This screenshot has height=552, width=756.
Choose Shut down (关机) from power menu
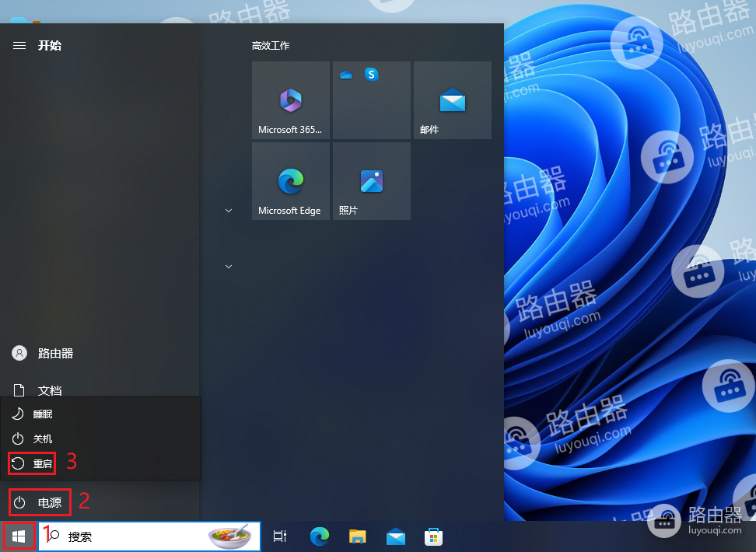[x=100, y=438]
